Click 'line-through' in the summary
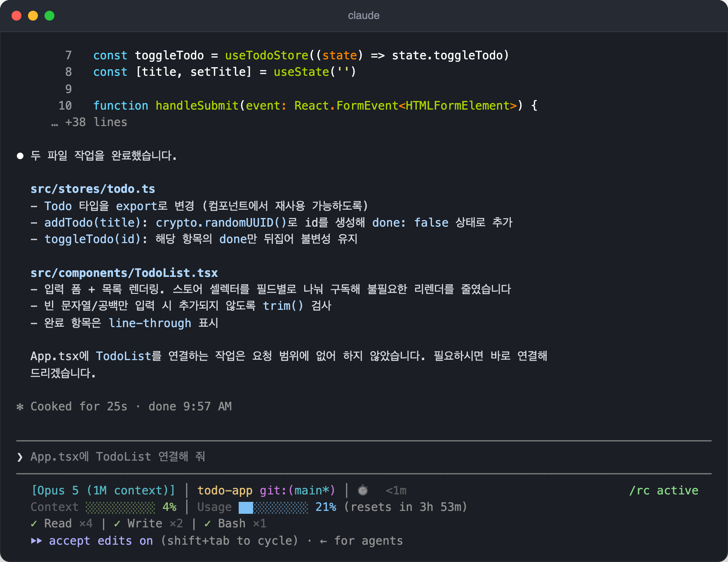728x562 pixels. (x=150, y=323)
